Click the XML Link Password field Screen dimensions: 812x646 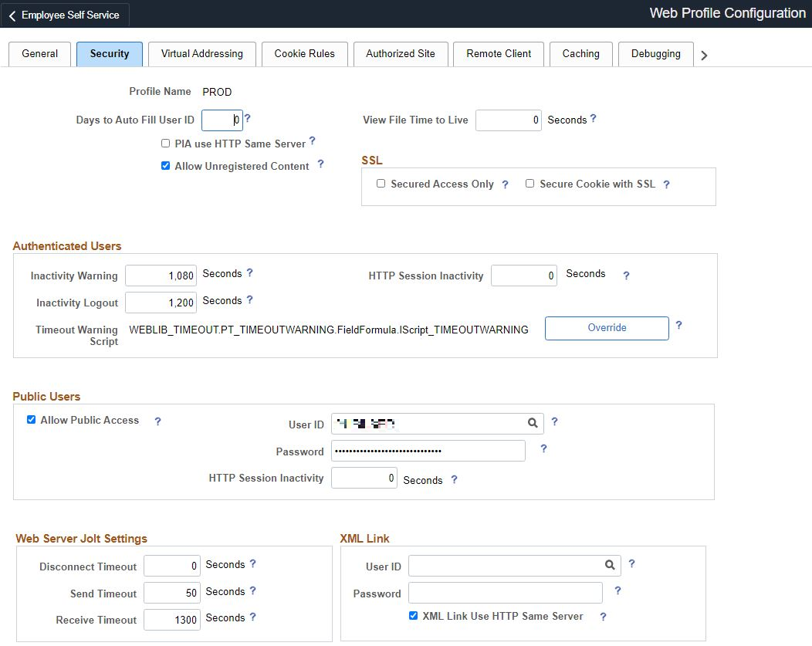coord(506,593)
